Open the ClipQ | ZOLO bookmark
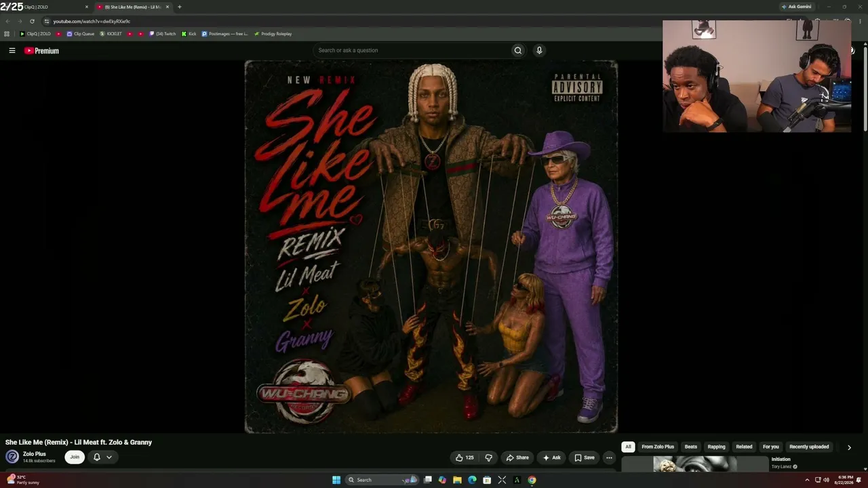 pyautogui.click(x=35, y=34)
